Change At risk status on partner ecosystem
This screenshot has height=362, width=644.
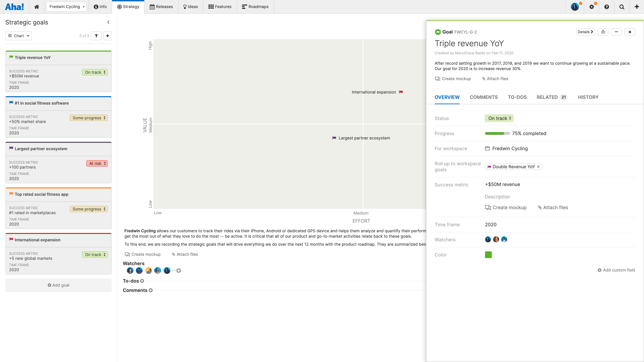tap(97, 163)
